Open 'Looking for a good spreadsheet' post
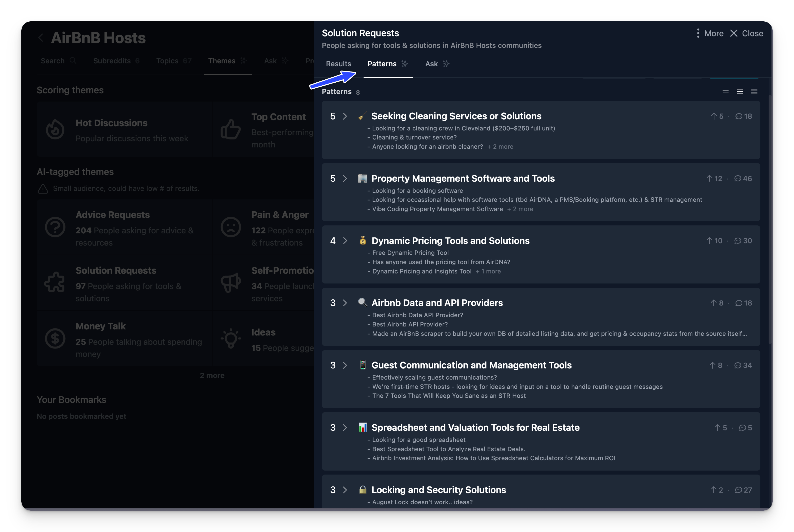 (x=419, y=440)
